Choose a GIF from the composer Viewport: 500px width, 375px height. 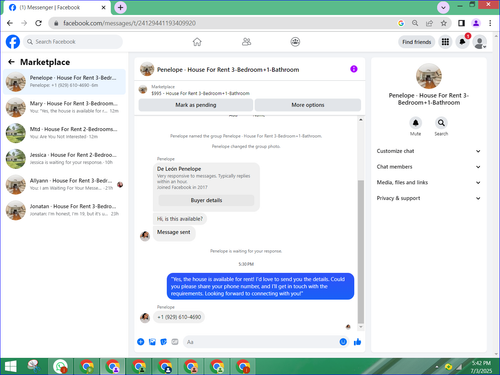click(x=175, y=342)
